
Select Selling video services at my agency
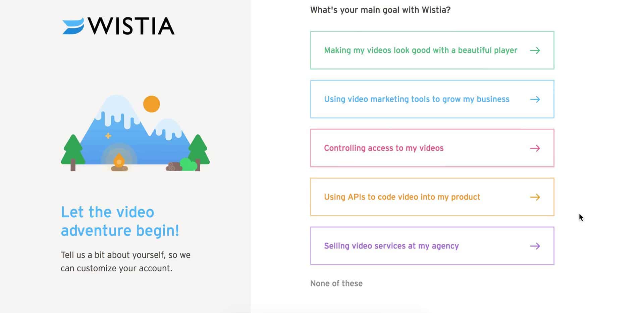click(432, 246)
